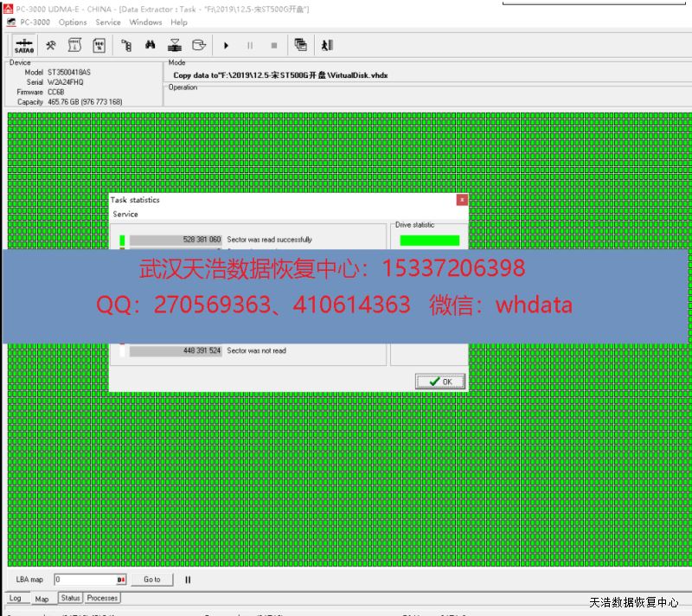Click the Go to button
Image resolution: width=692 pixels, height=616 pixels.
pyautogui.click(x=152, y=580)
